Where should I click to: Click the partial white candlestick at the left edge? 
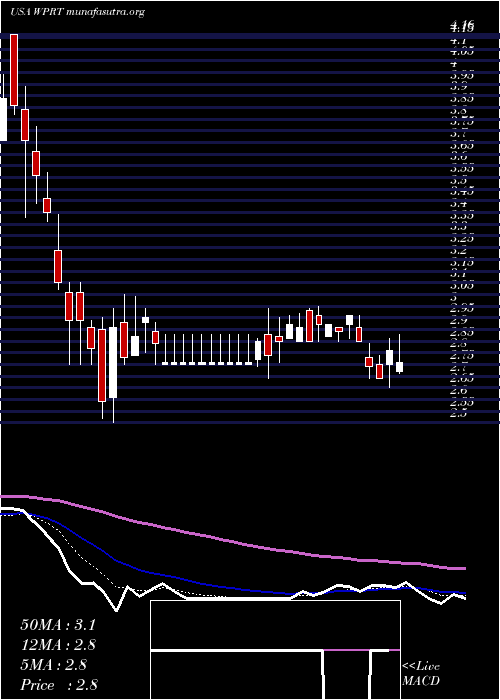[4, 119]
